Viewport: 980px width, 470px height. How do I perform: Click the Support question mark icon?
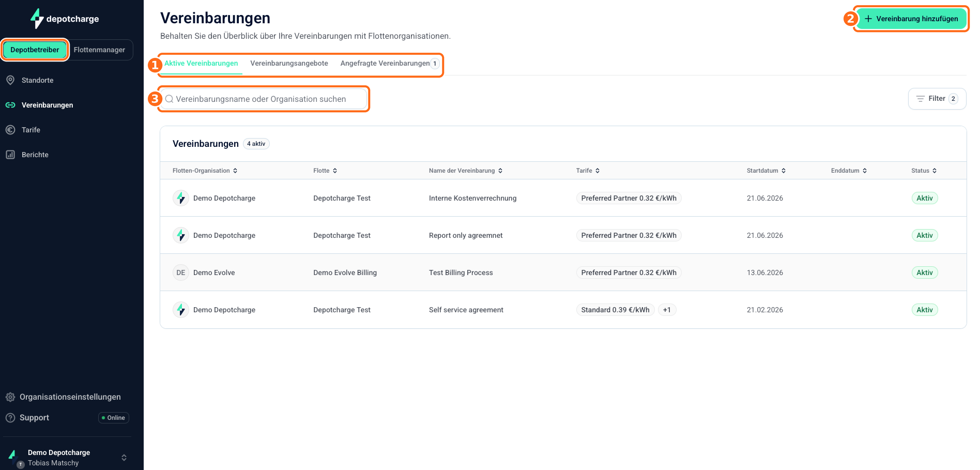click(x=10, y=418)
